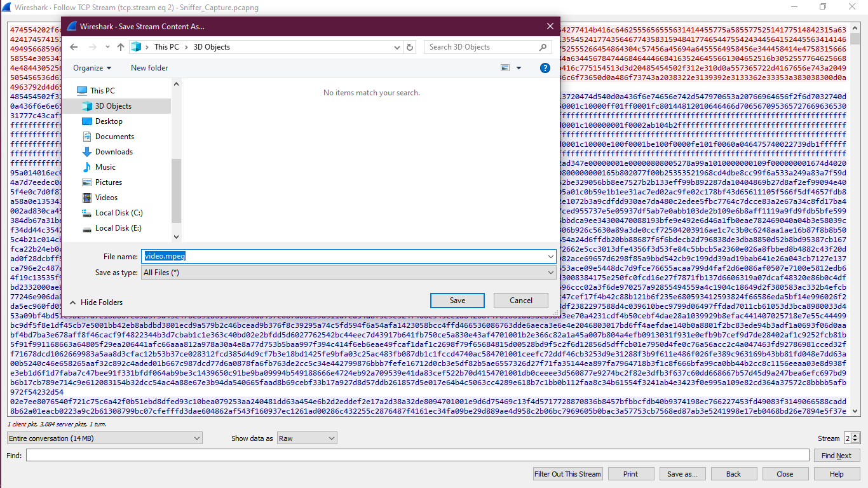
Task: Open Show data as Raw dropdown
Action: point(307,438)
